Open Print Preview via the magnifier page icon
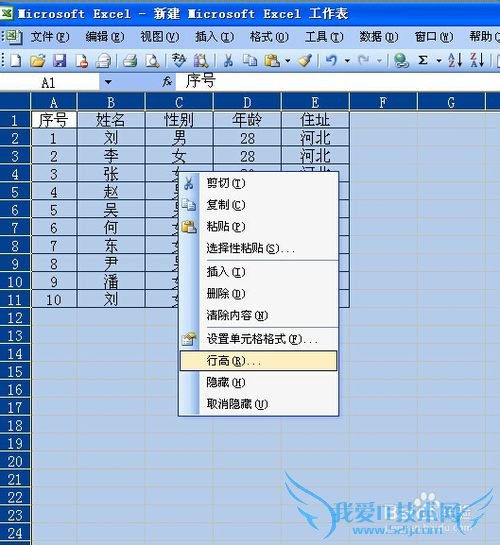The height and width of the screenshot is (545, 500). (x=152, y=61)
